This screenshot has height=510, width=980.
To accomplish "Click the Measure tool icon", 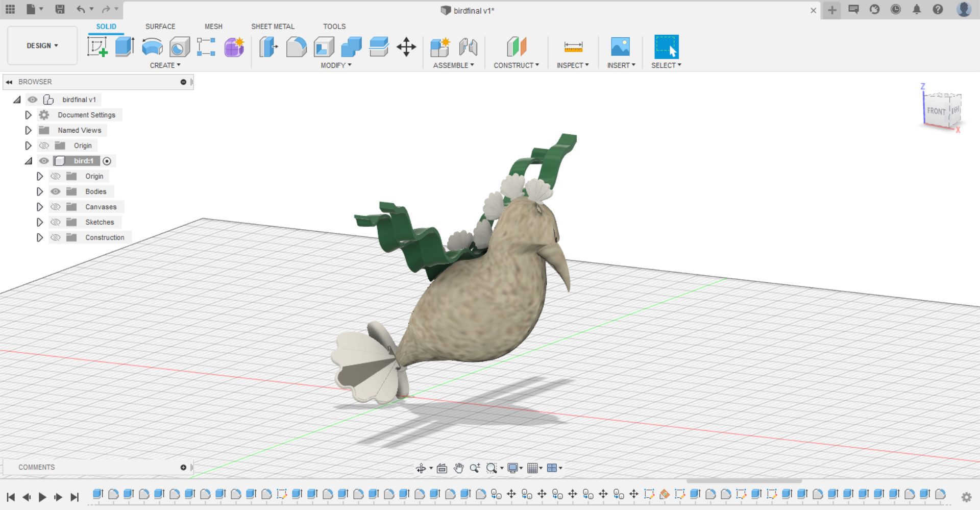I will pos(573,47).
